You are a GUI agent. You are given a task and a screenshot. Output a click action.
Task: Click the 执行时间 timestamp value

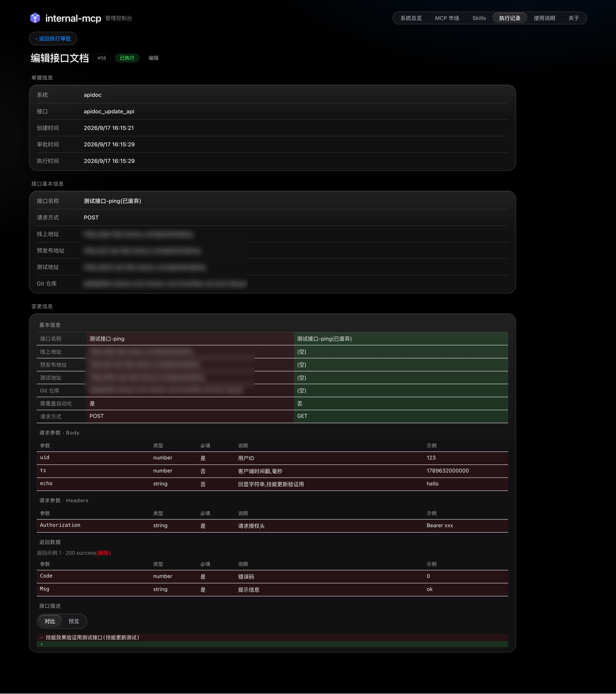pos(109,161)
